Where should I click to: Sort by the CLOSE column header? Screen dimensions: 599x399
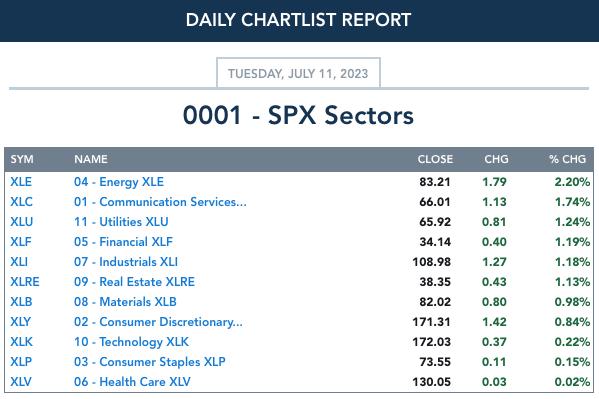pyautogui.click(x=435, y=159)
